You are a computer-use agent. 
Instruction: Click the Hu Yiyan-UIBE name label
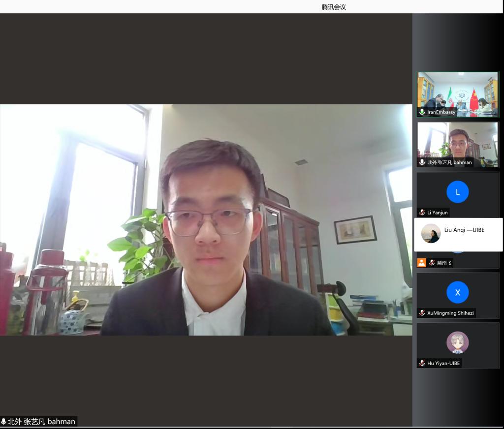[x=443, y=363]
